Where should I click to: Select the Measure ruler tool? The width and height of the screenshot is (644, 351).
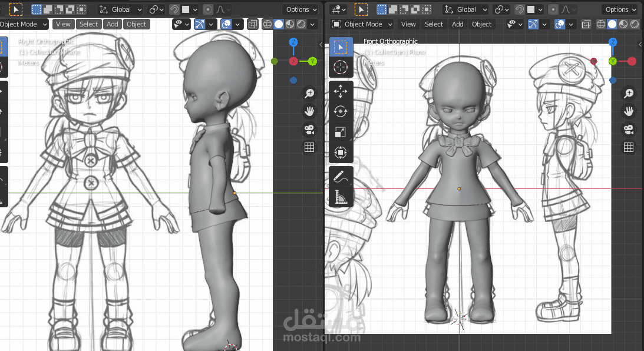(341, 197)
